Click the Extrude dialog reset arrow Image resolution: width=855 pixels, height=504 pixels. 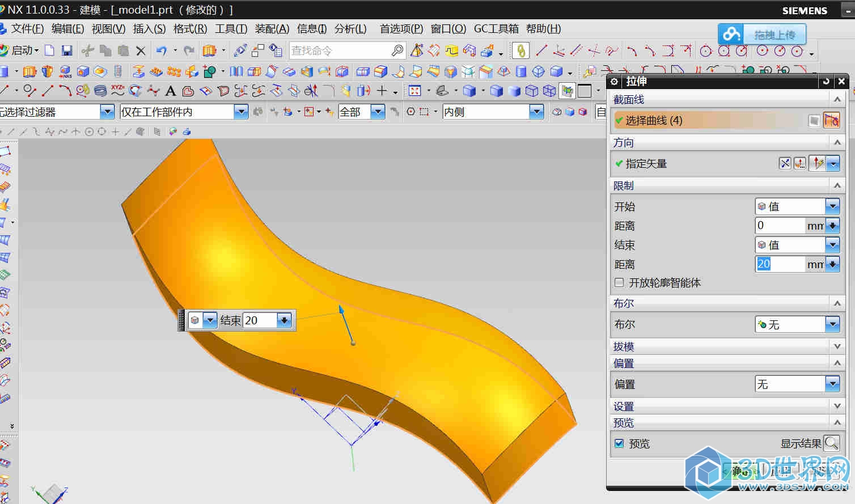[826, 82]
